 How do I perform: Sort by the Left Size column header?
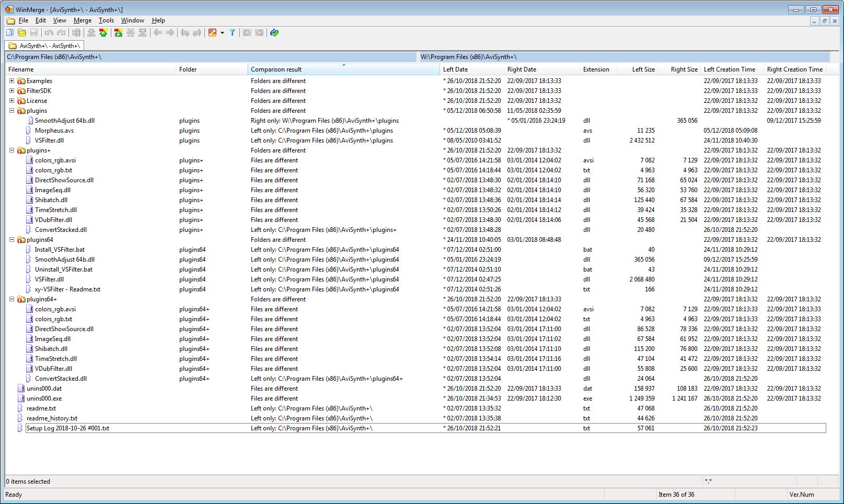(637, 69)
